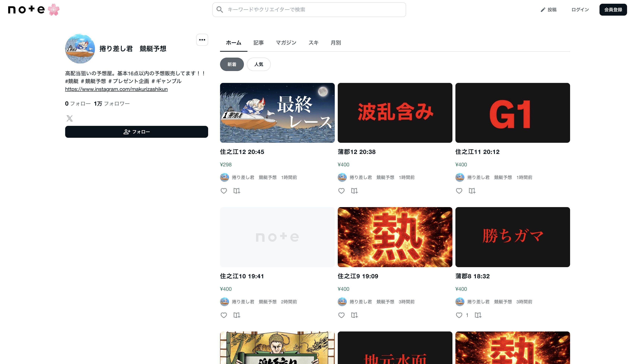Image resolution: width=636 pixels, height=364 pixels.
Task: Like the 蒲郡8 18:32 article
Action: [x=459, y=315]
